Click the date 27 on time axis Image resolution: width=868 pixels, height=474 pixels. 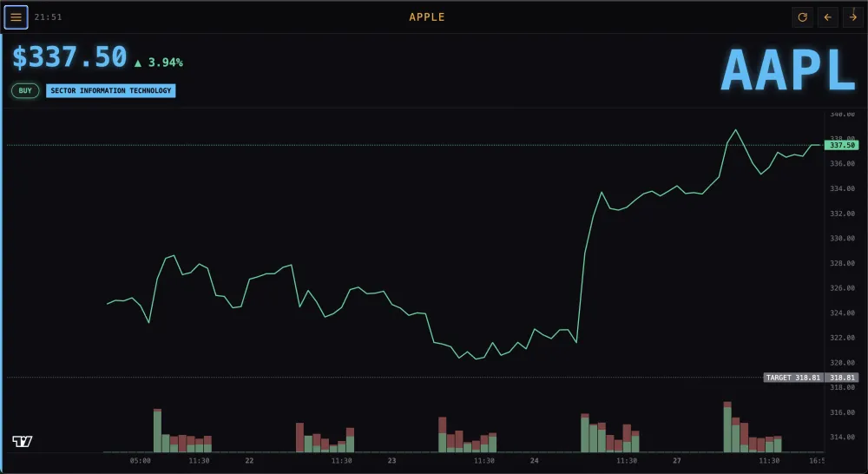(x=677, y=461)
